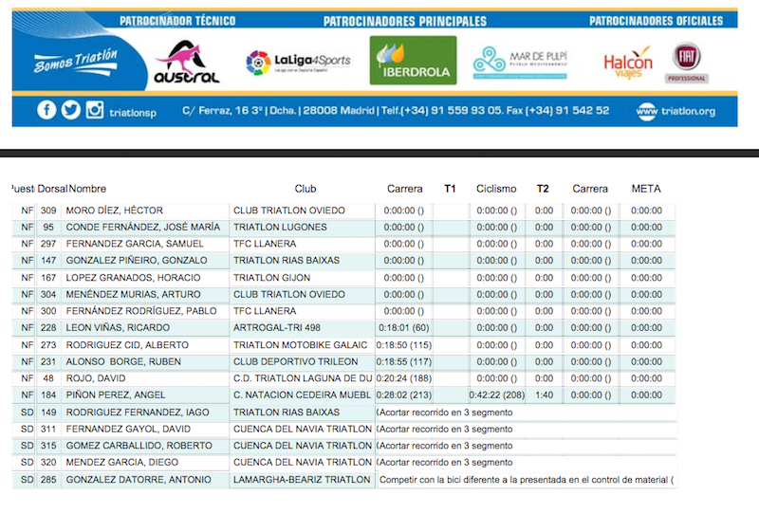Click the 0:18:01 (60) run time

(x=404, y=327)
